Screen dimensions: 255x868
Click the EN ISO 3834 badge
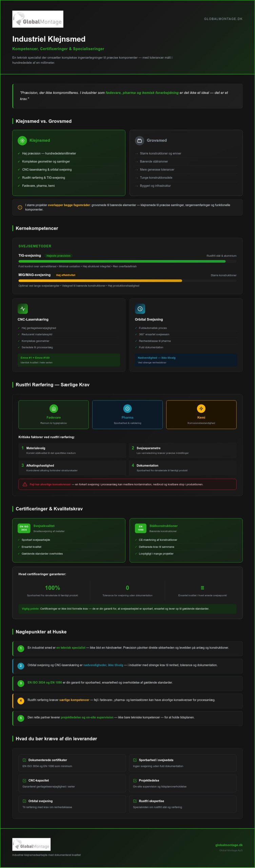click(24, 528)
